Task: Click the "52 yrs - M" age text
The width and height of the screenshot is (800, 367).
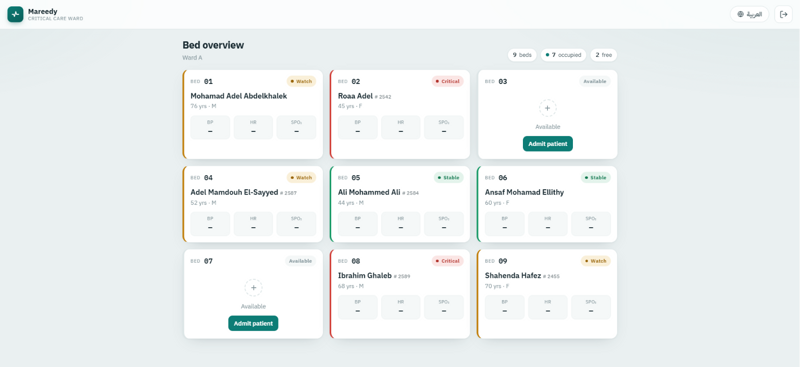Action: click(x=203, y=203)
